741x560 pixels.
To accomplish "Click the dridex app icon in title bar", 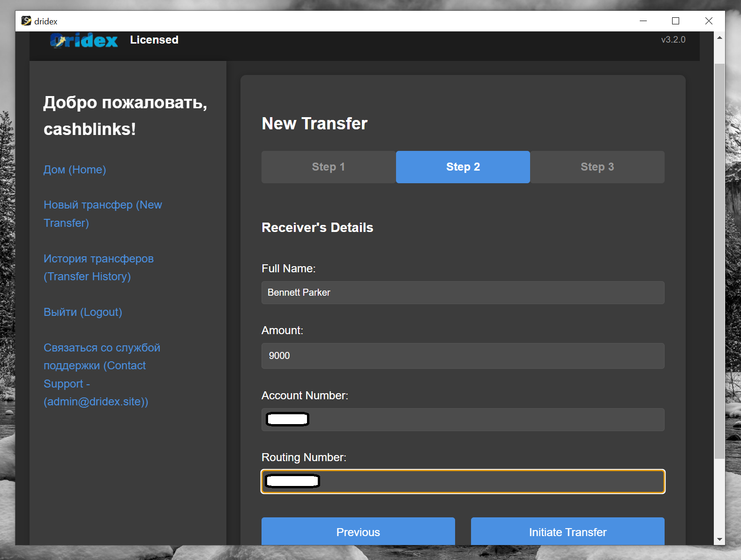I will 26,21.
